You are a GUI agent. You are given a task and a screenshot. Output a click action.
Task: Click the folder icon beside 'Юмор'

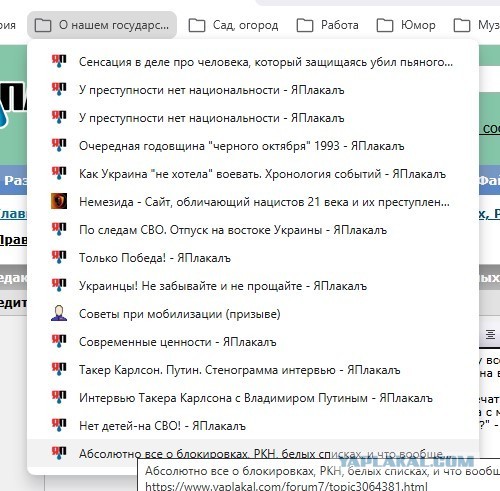[x=385, y=25]
